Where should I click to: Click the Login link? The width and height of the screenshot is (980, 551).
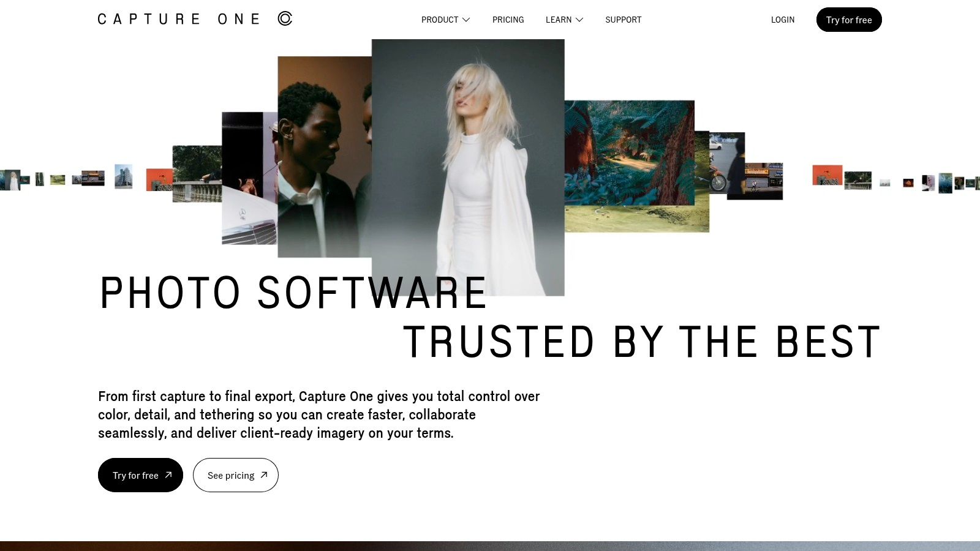coord(782,20)
